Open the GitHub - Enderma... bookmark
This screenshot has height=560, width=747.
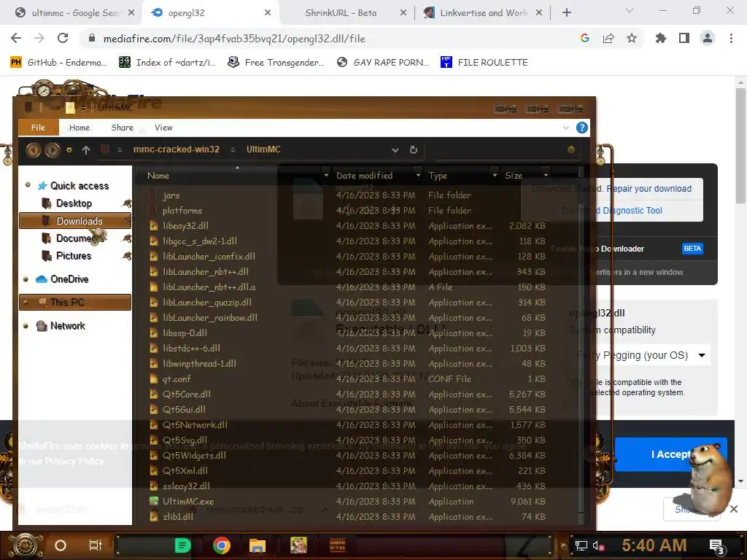pos(58,63)
